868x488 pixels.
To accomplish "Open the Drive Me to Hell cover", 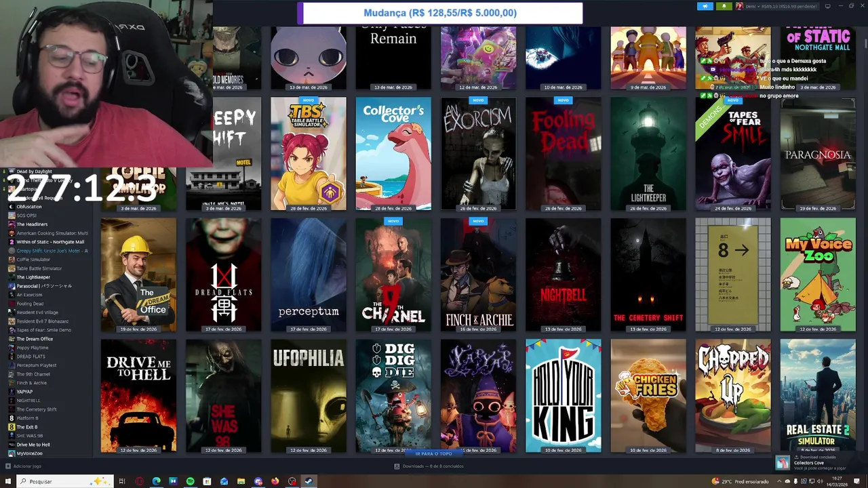I will pos(138,396).
